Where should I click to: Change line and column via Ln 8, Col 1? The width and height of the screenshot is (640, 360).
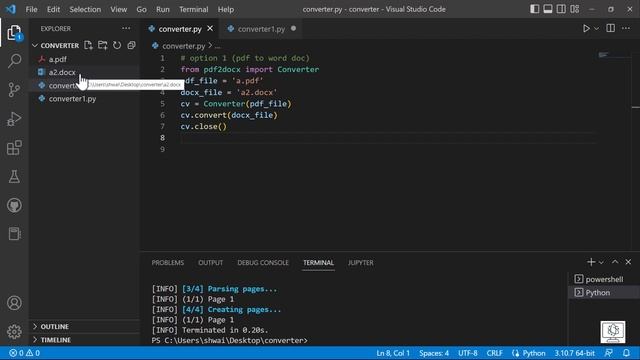point(393,353)
